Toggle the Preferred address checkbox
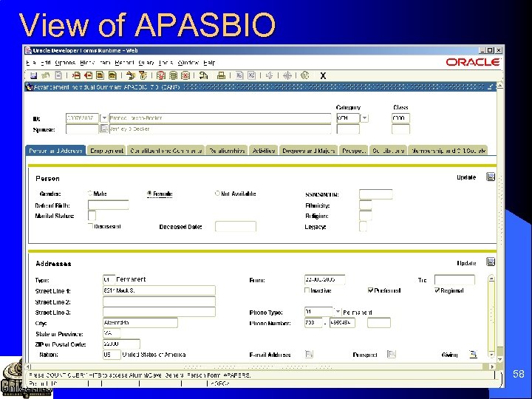 [370, 290]
